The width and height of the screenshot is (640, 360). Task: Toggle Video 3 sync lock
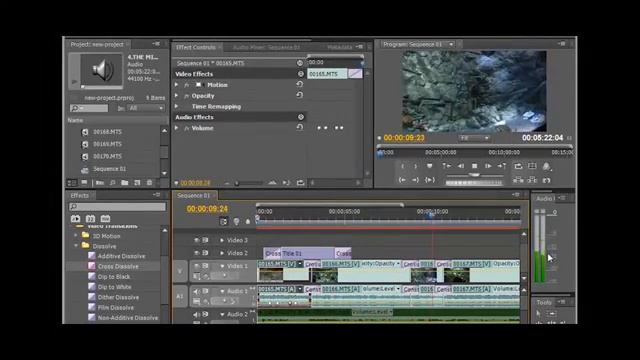[205, 240]
